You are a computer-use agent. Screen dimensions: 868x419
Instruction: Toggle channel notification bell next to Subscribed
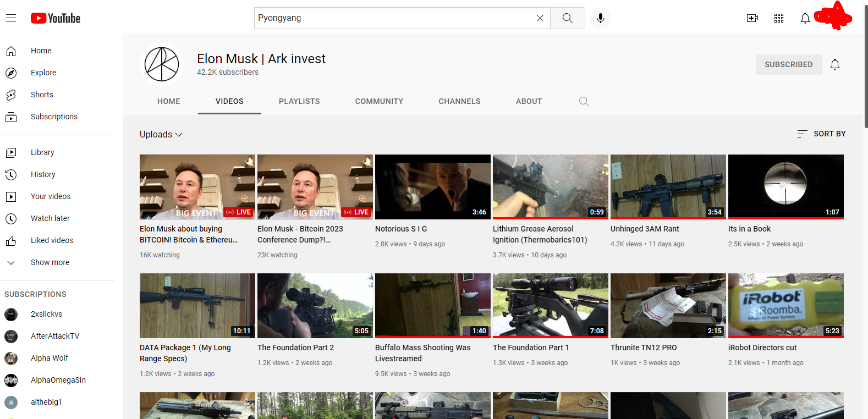(x=835, y=64)
